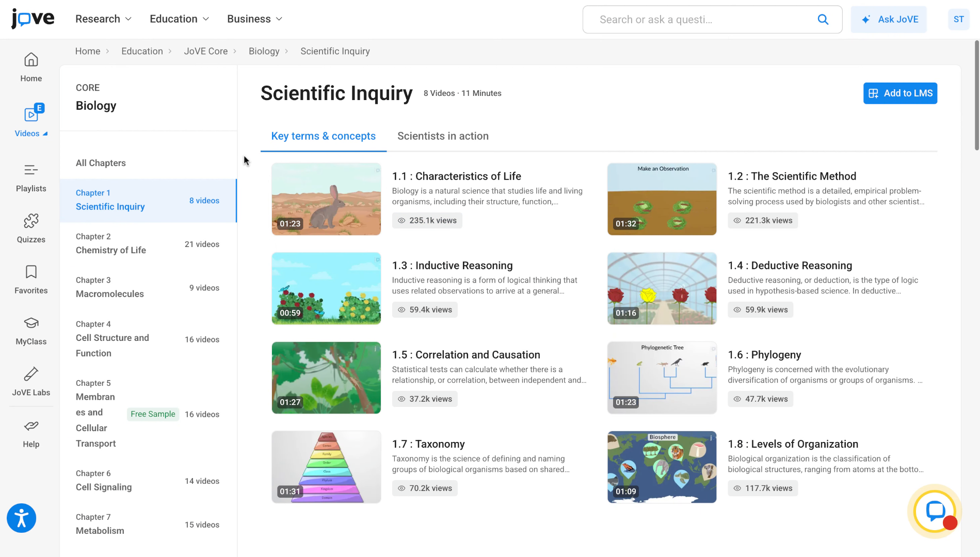Select Chapter 2 Chemistry of Life

(x=148, y=244)
